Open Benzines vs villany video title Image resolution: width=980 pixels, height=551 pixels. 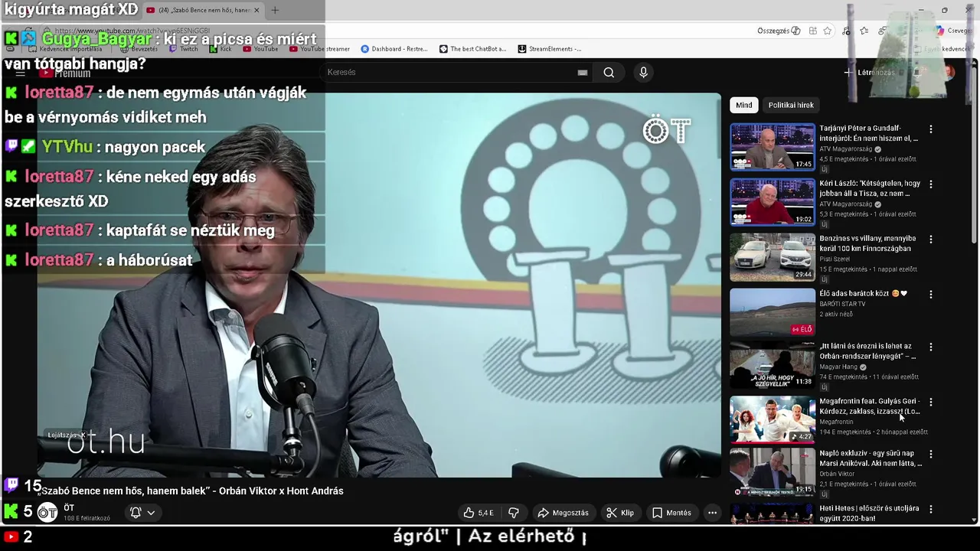coord(867,243)
